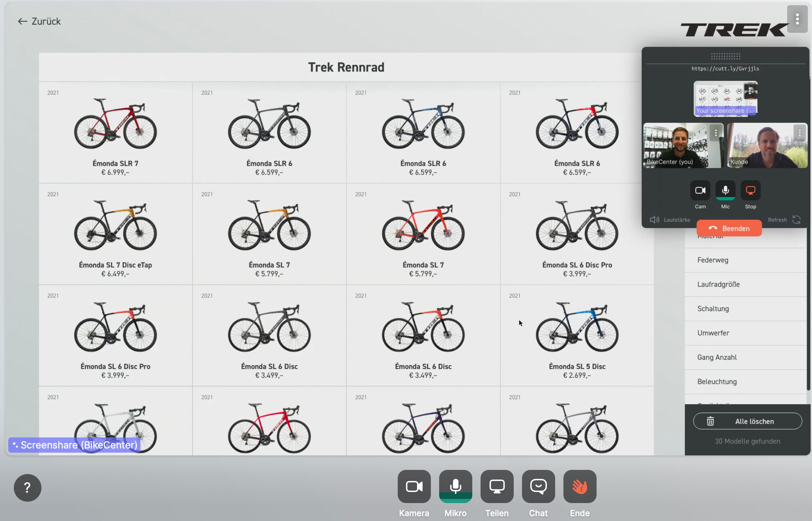Open the Émonda SLR 7 red bike
This screenshot has height=521, width=812.
point(115,133)
